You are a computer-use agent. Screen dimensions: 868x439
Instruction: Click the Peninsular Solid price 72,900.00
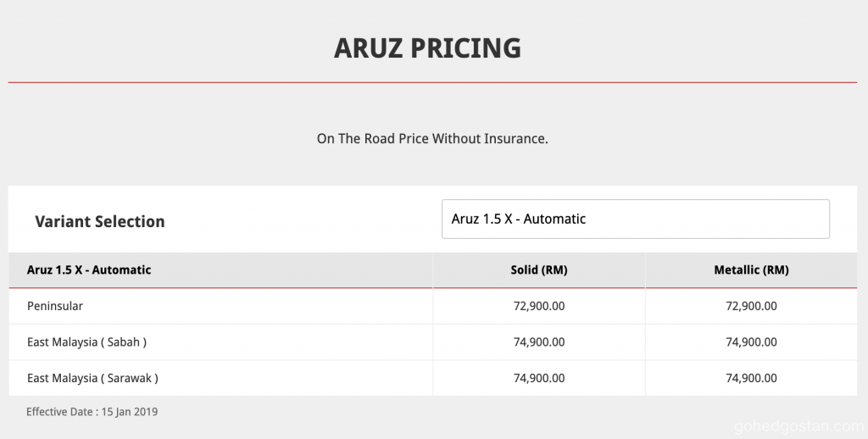coord(539,306)
